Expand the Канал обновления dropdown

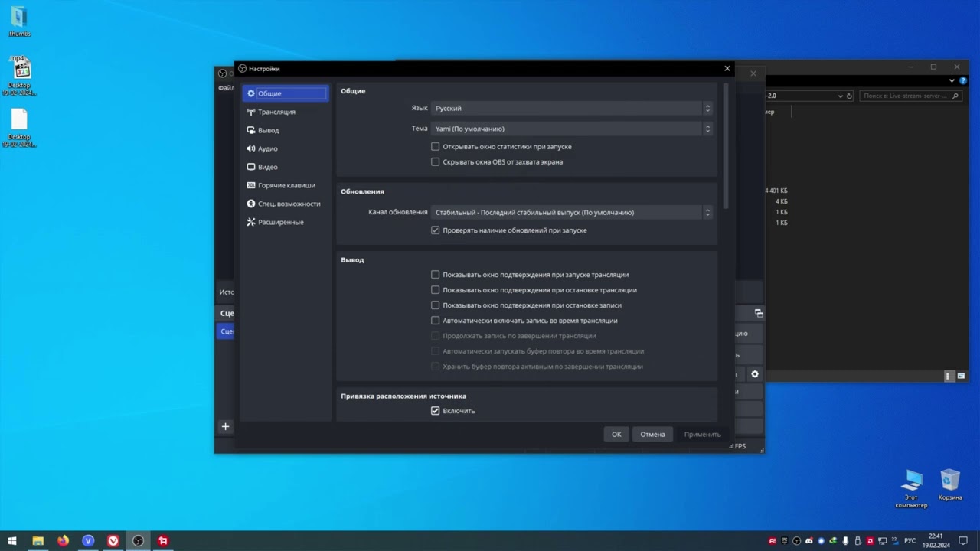pyautogui.click(x=572, y=212)
